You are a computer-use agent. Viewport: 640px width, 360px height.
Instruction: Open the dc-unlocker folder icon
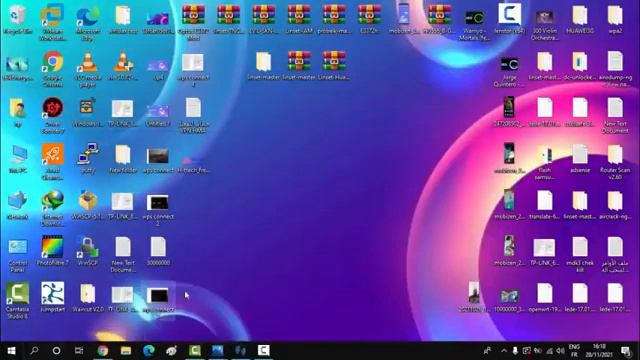[580, 66]
